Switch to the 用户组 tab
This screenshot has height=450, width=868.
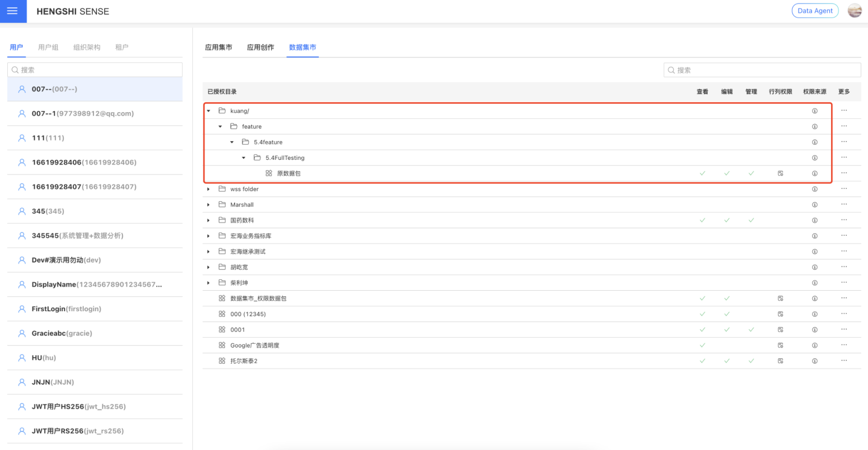48,47
